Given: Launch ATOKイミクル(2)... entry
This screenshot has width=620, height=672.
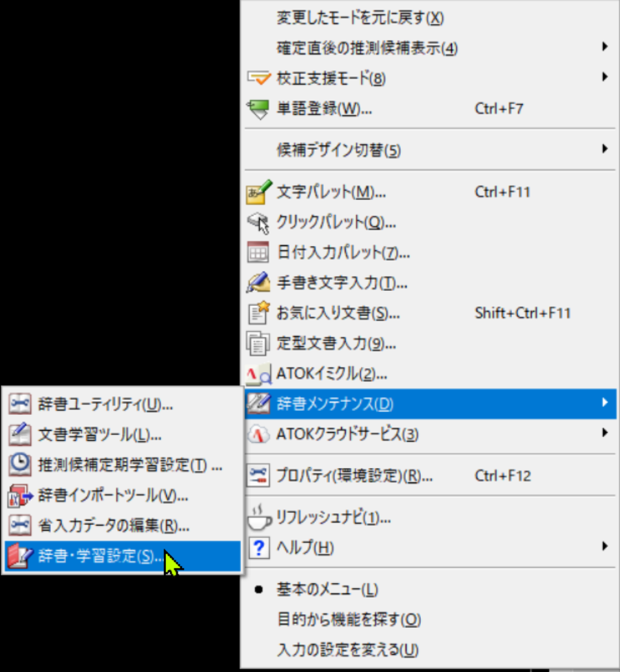Looking at the screenshot, I should pyautogui.click(x=430, y=374).
